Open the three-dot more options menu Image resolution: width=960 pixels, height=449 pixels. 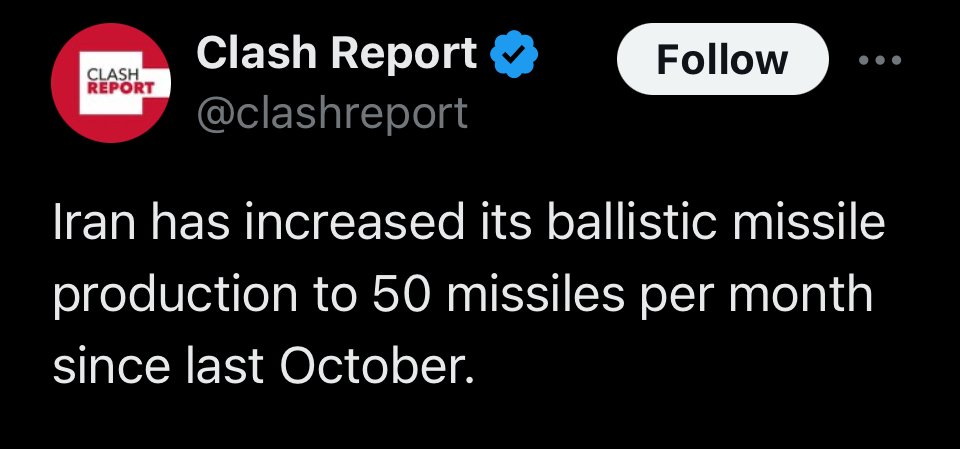pos(880,59)
